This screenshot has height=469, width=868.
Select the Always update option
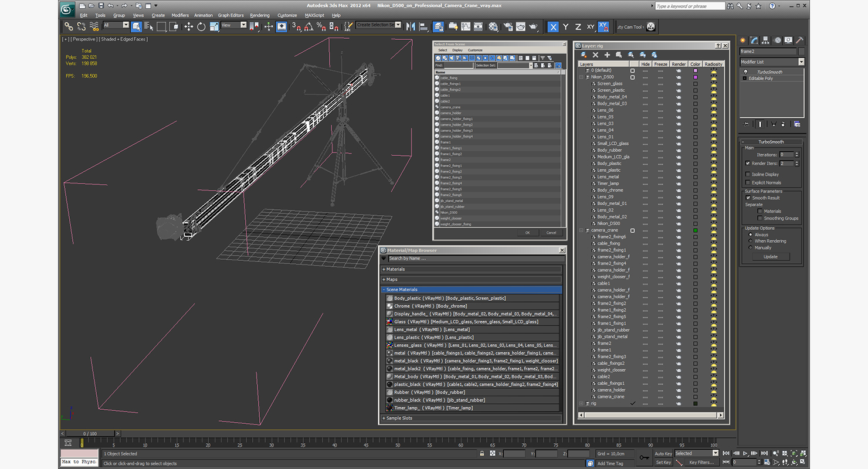[x=750, y=235]
